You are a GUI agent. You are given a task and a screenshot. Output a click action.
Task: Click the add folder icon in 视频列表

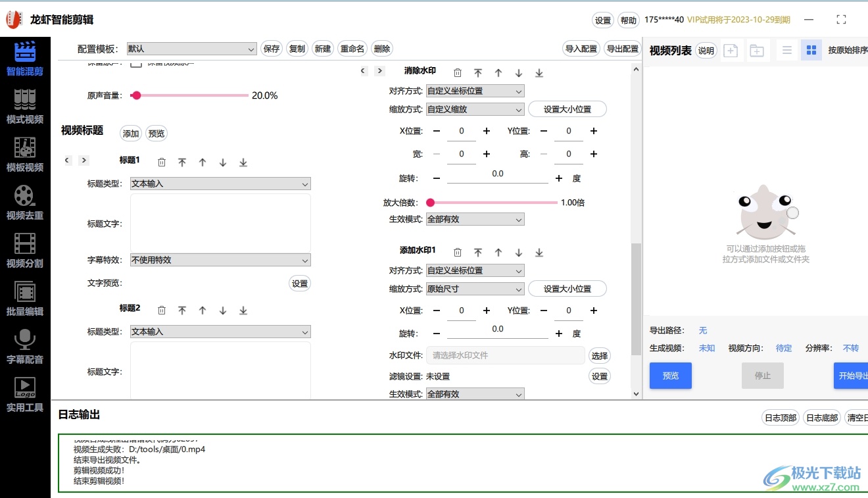pos(757,51)
